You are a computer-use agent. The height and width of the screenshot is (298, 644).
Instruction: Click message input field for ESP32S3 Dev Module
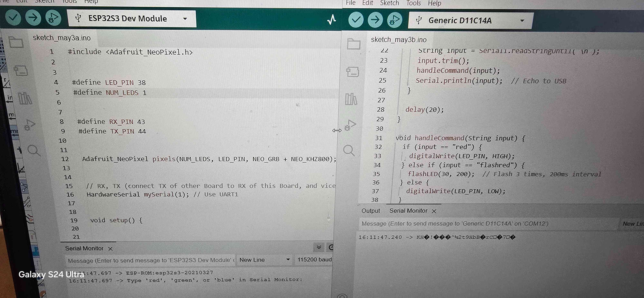point(151,260)
